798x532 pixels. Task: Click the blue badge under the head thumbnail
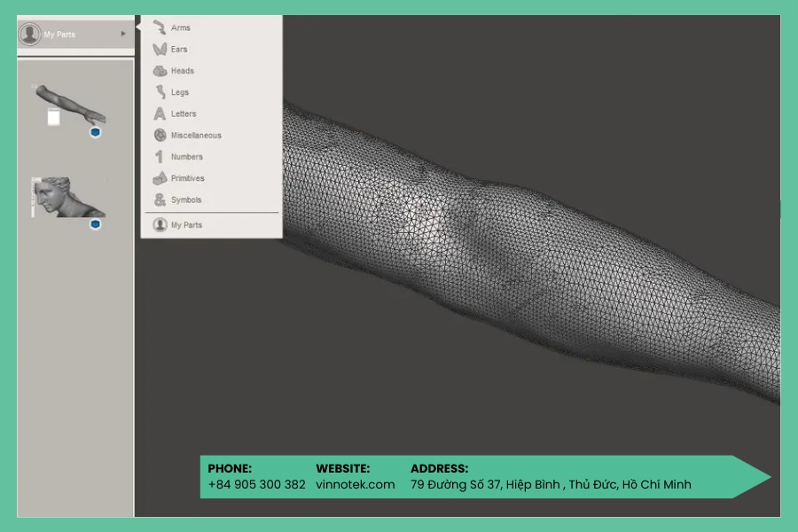95,224
